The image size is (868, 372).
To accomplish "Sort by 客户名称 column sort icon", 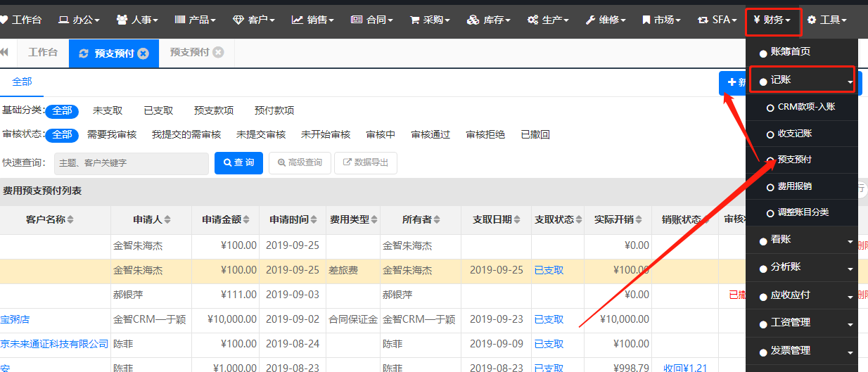I will click(70, 219).
